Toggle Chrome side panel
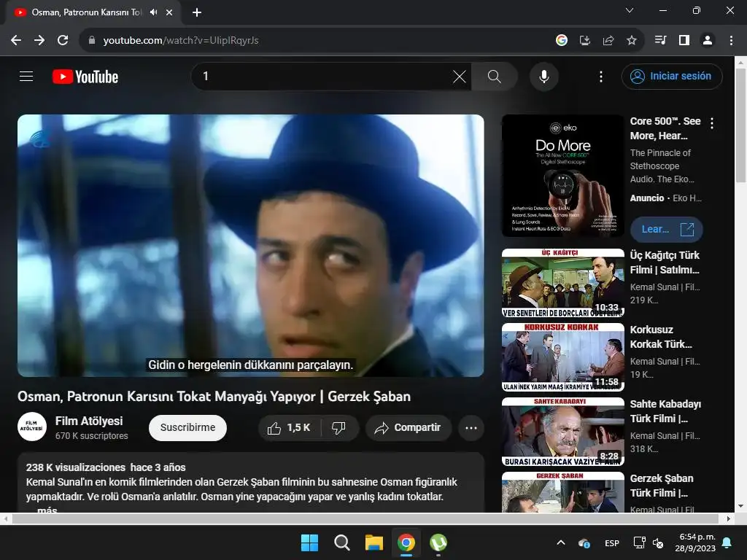 click(684, 41)
